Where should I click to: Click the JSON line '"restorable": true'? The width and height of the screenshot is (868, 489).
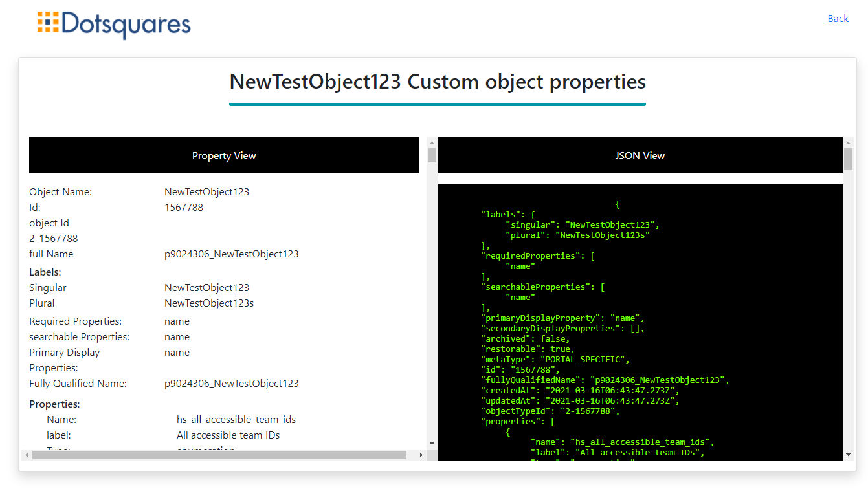[528, 349]
